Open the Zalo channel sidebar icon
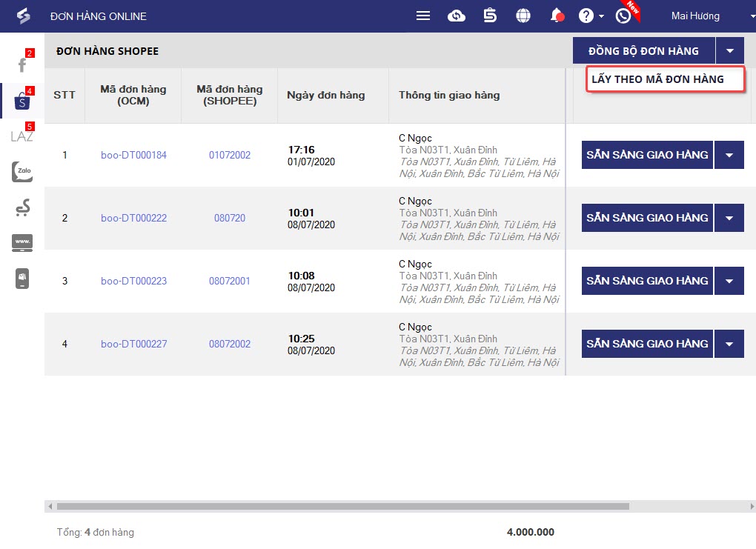 tap(22, 172)
